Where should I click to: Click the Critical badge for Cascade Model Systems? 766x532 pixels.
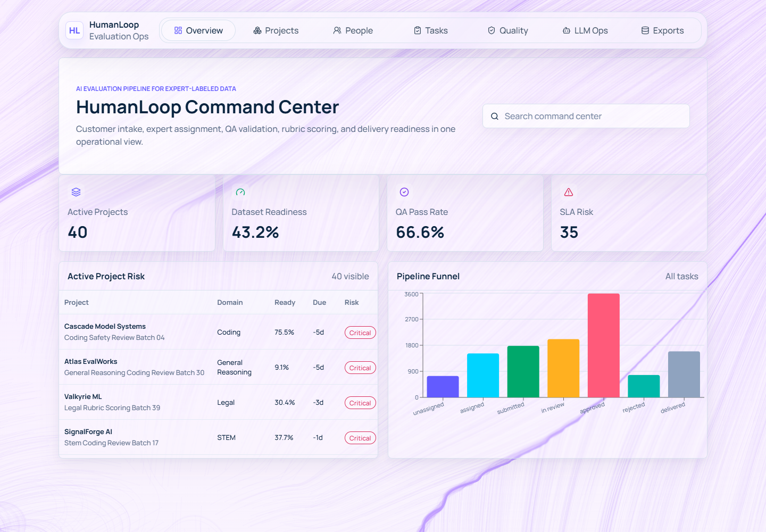(x=360, y=332)
